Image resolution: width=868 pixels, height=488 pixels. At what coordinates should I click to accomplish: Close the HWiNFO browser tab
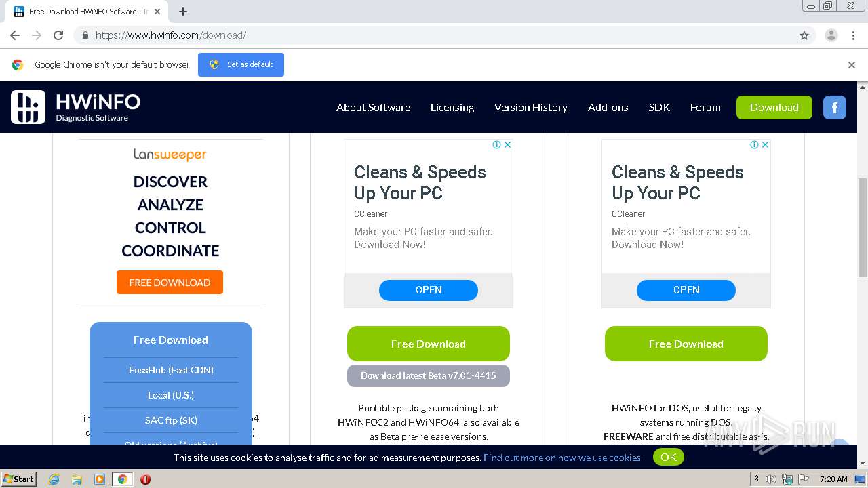pyautogui.click(x=158, y=12)
